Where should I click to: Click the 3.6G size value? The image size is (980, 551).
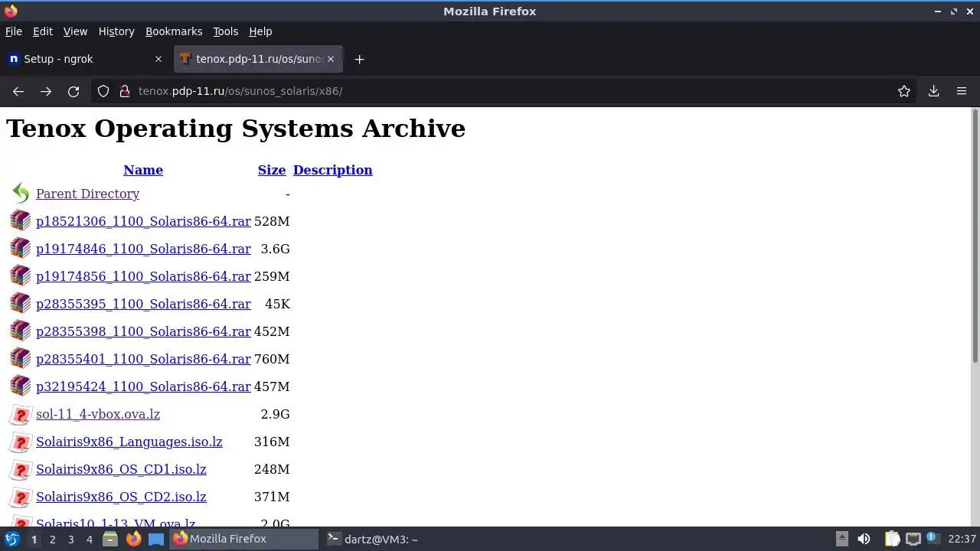[x=275, y=249]
